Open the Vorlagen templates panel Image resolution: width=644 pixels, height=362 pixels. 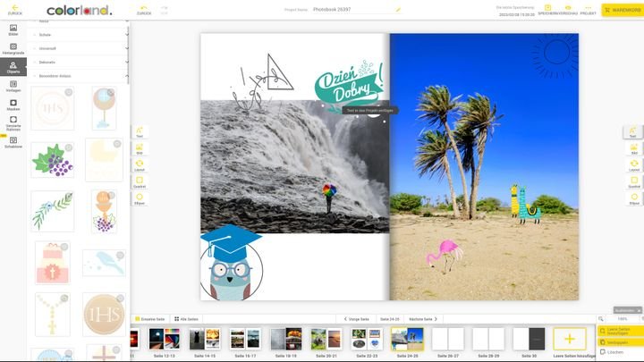pos(13,85)
